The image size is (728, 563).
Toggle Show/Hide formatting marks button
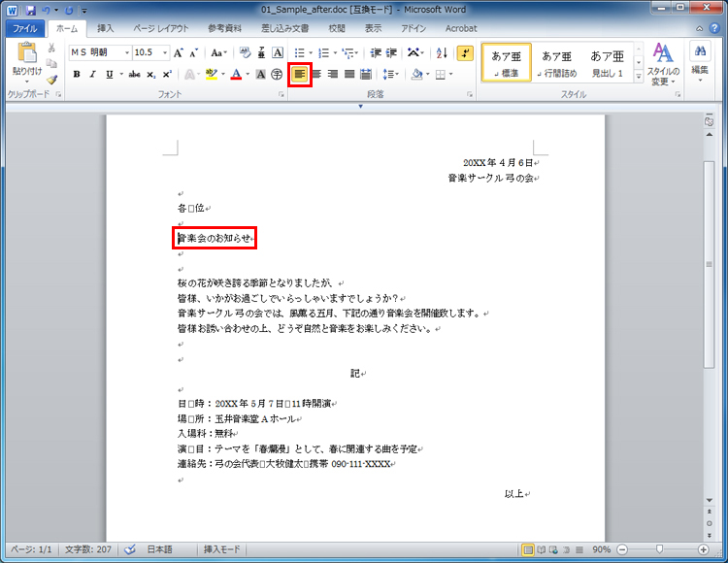pos(465,53)
